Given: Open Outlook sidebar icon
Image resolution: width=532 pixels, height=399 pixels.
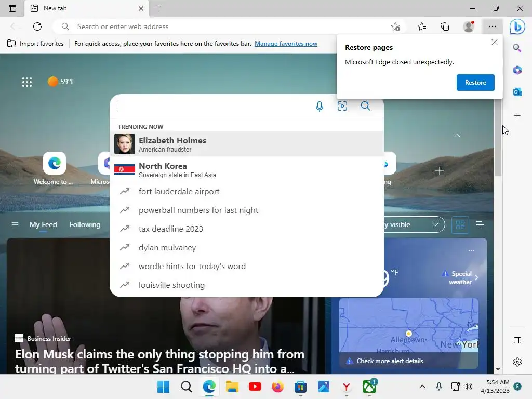Looking at the screenshot, I should click(x=517, y=91).
